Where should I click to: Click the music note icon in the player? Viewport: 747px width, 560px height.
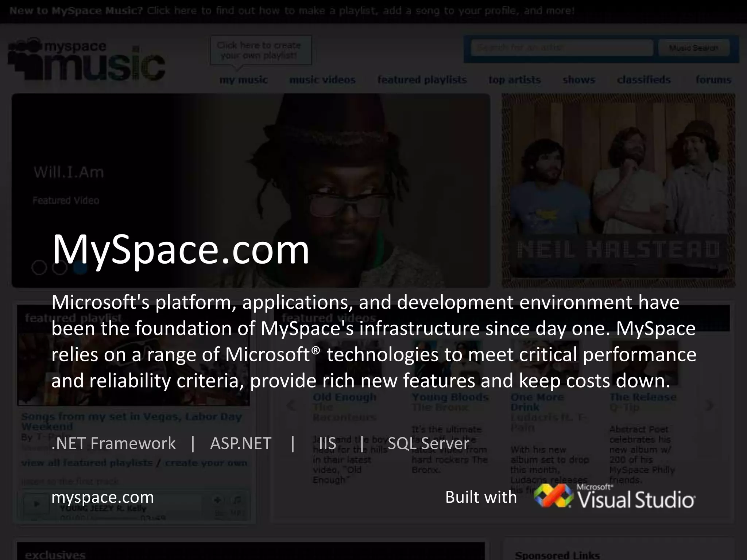[237, 500]
